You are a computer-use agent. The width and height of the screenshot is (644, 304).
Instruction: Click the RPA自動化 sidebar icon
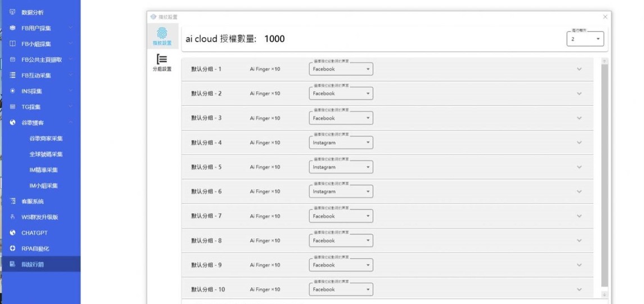click(x=12, y=248)
